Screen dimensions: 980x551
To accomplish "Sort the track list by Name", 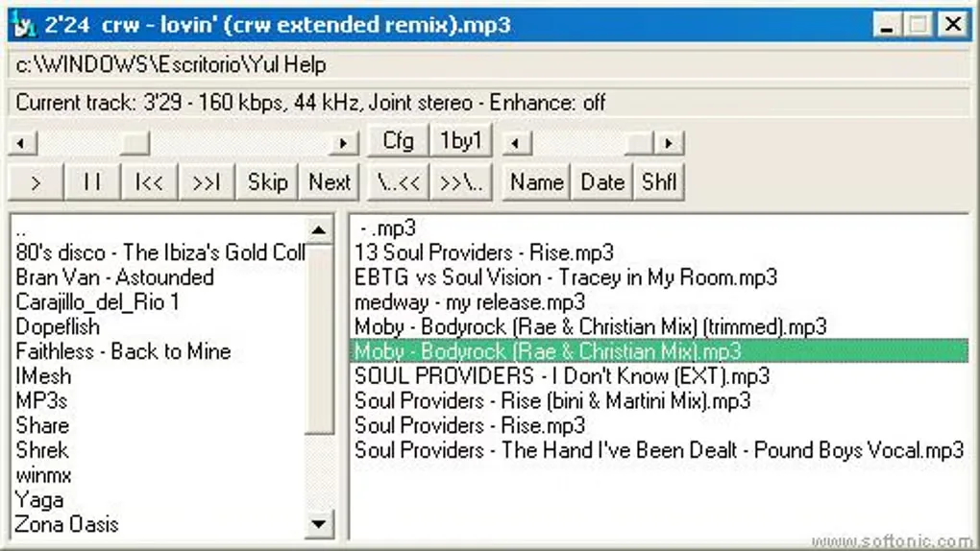I will point(536,182).
